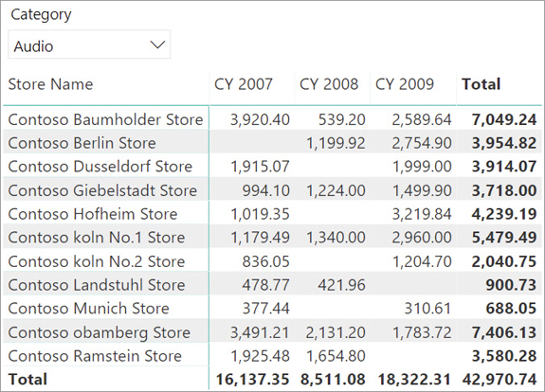This screenshot has height=392, width=545.
Task: Select the Contoso Landstuhl Store row label
Action: pos(97,285)
